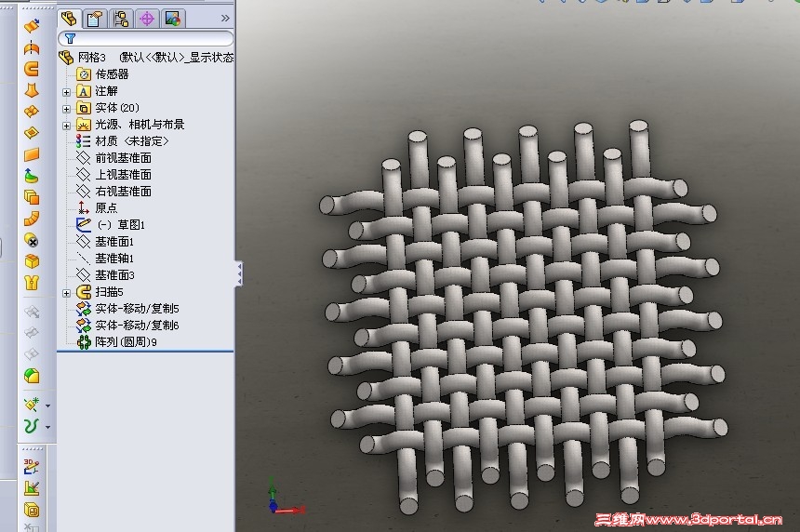Viewport: 800px width, 532px height.
Task: Select the 传感器 folder
Action: click(102, 74)
